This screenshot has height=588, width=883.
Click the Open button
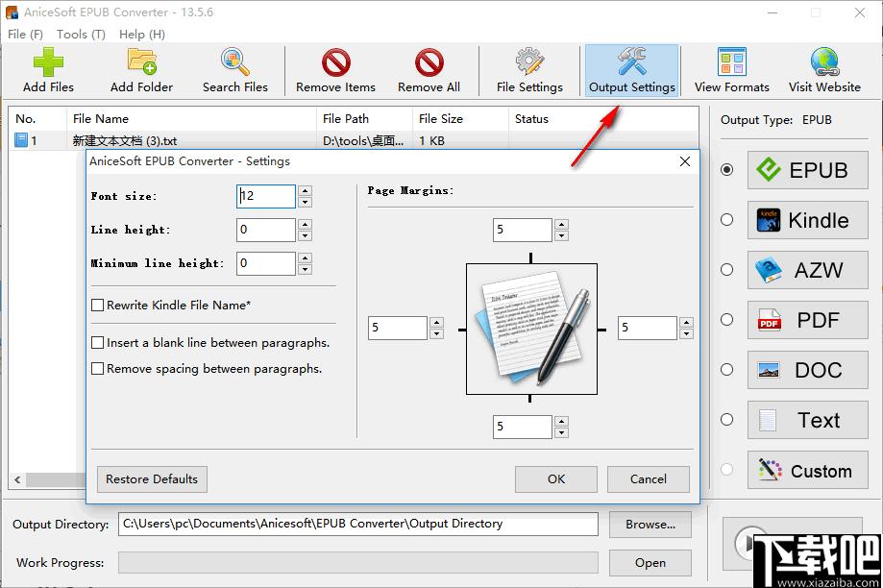click(x=650, y=563)
